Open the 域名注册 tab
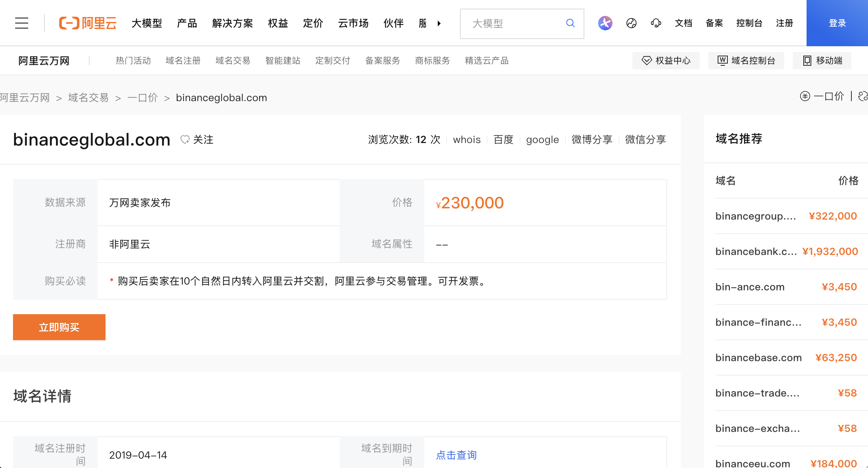Viewport: 868px width, 468px height. tap(183, 60)
